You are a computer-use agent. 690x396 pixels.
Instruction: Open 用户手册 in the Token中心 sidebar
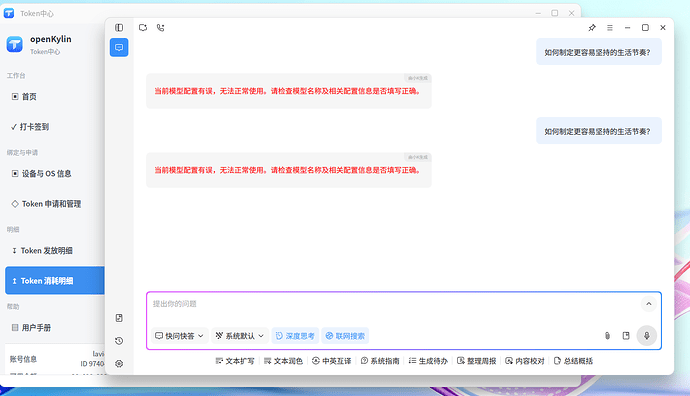click(55, 327)
